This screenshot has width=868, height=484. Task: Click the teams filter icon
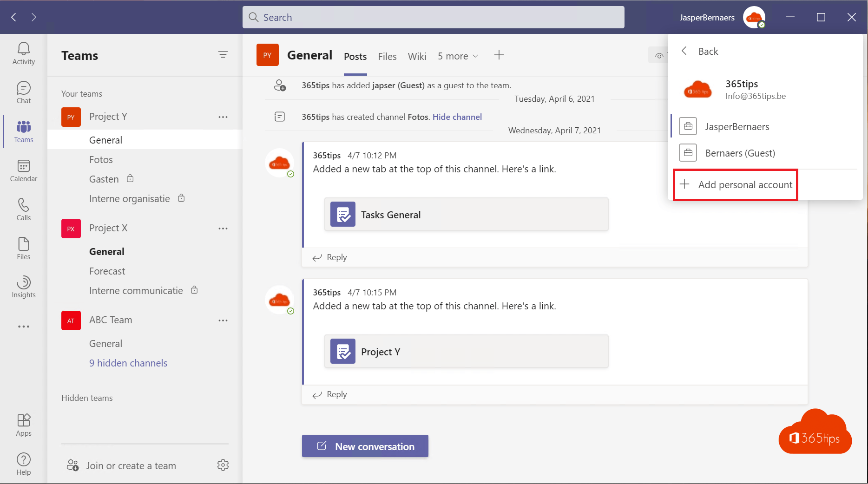(x=224, y=55)
